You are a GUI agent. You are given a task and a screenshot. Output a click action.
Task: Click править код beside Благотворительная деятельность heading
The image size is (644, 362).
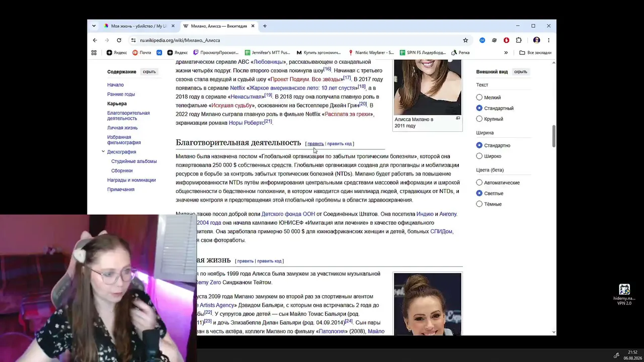pos(340,144)
